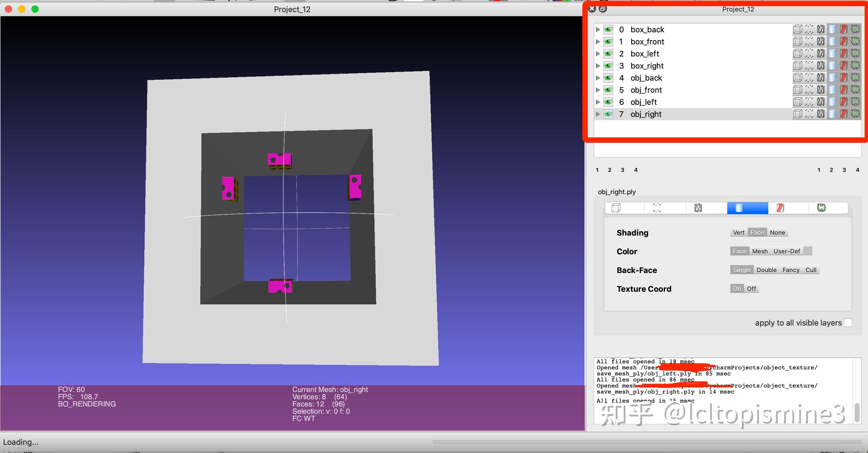Open the wireframe rendering tab
Image resolution: width=868 pixels, height=453 pixels.
point(698,208)
